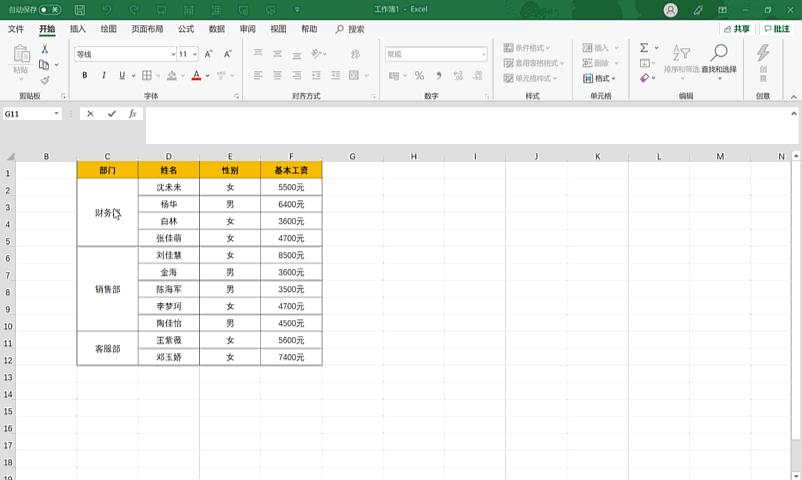Click the 批注 (Comments) button
Image resolution: width=802 pixels, height=480 pixels.
point(776,29)
